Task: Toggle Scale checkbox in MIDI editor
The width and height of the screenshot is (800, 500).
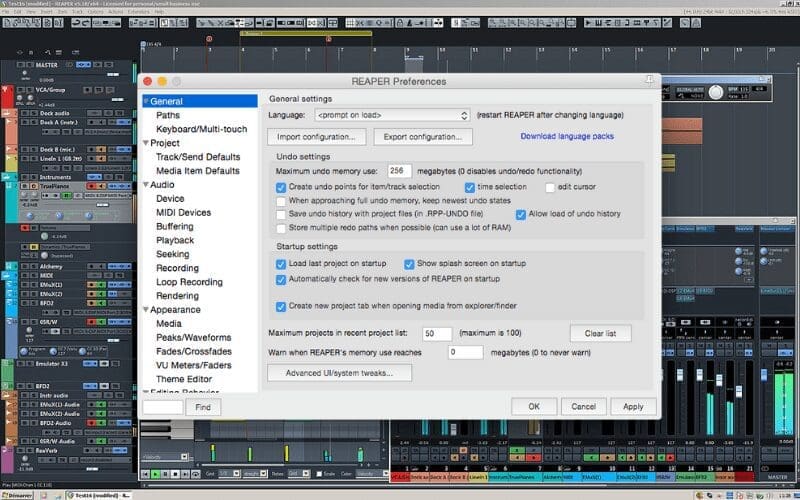Action: (319, 474)
